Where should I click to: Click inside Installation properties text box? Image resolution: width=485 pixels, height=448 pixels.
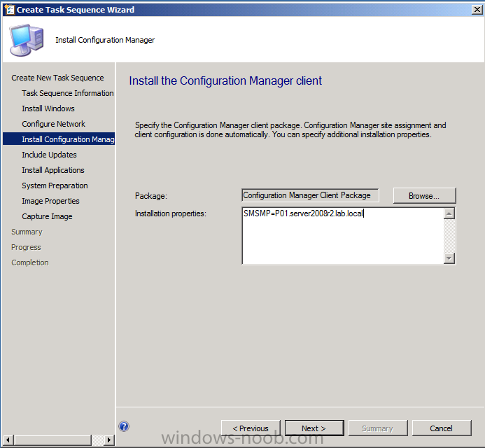(343, 236)
